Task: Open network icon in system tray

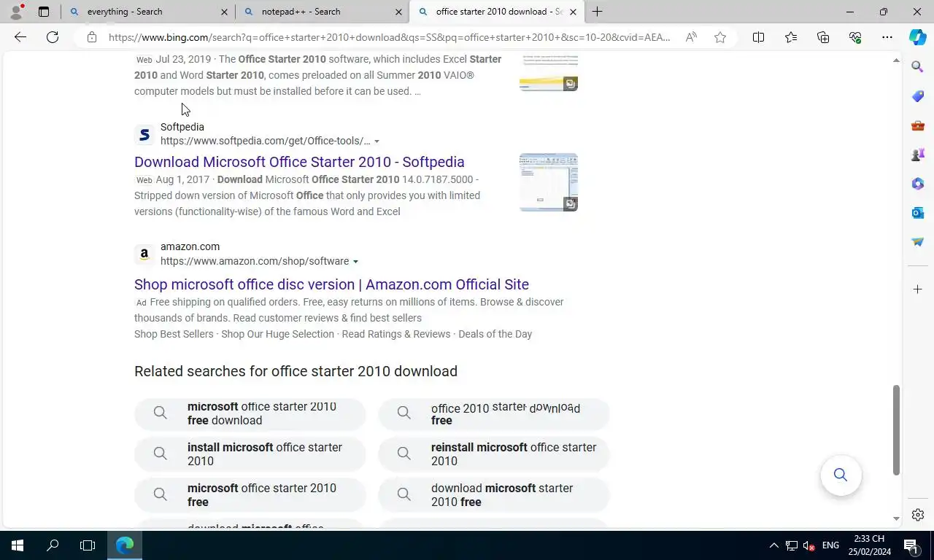Action: pyautogui.click(x=791, y=545)
